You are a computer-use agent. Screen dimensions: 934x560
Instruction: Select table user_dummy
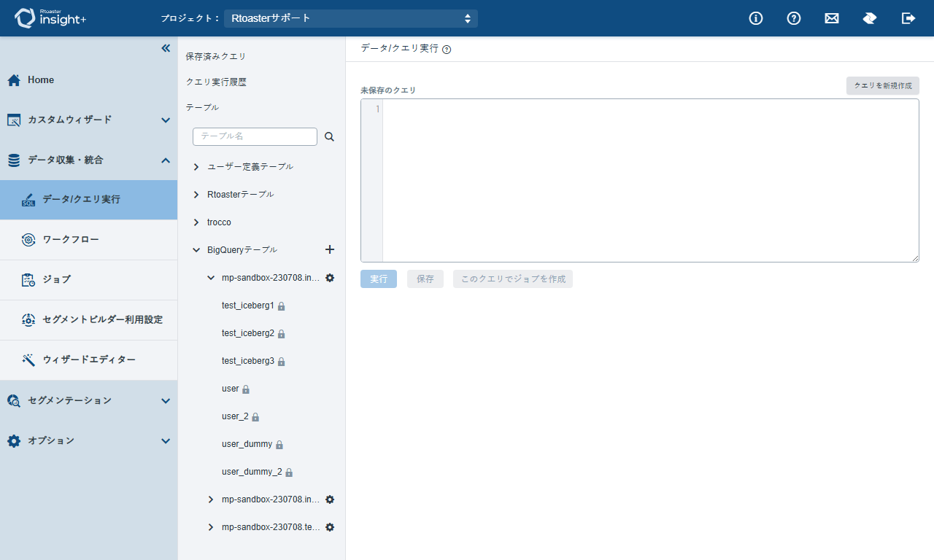click(x=247, y=444)
